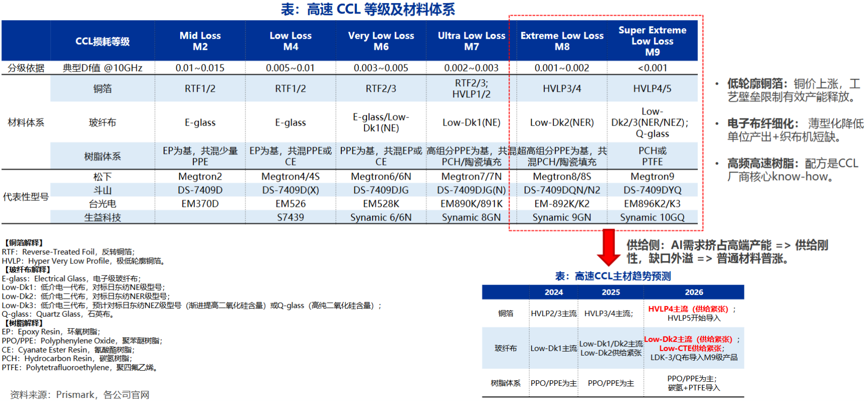The image size is (868, 401).
Task: Select the Extreme Low Loss M8 header
Action: (x=562, y=41)
